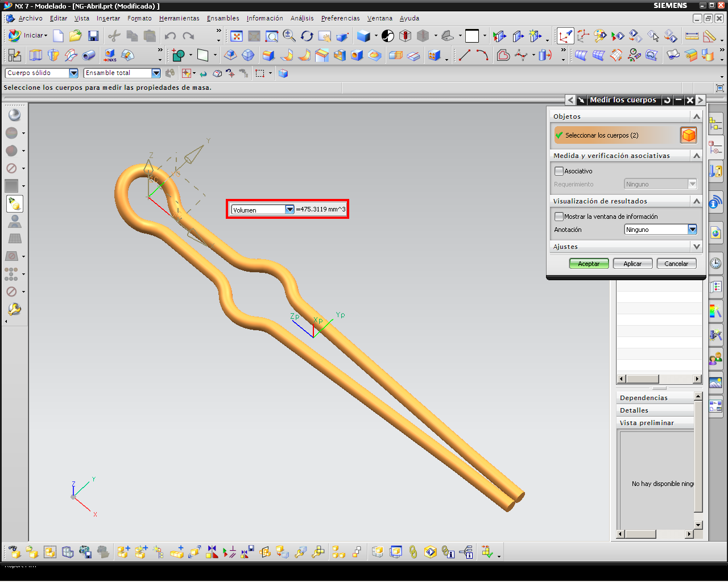Screen dimensions: 728x582
Task: Open the Assembly Navigator sidebar icon
Action: pos(715,124)
